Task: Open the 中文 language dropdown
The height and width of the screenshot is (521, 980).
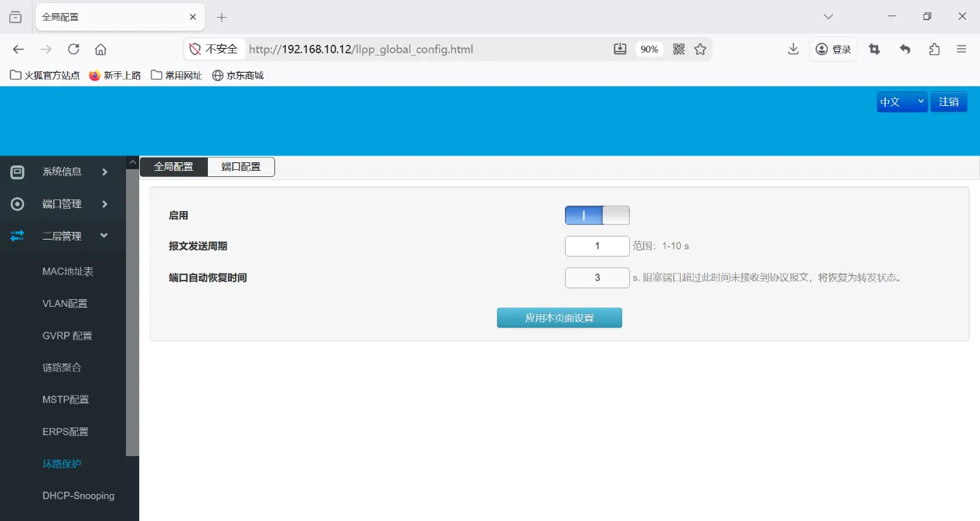Action: 902,102
